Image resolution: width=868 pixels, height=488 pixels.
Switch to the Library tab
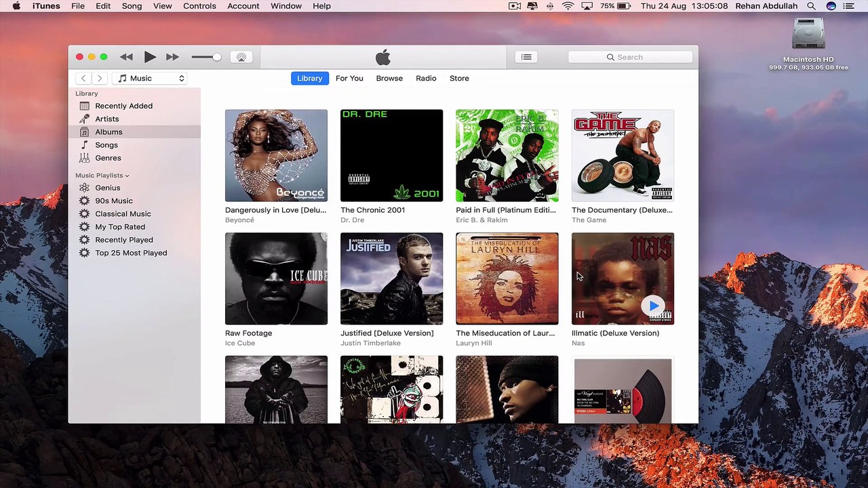click(310, 79)
